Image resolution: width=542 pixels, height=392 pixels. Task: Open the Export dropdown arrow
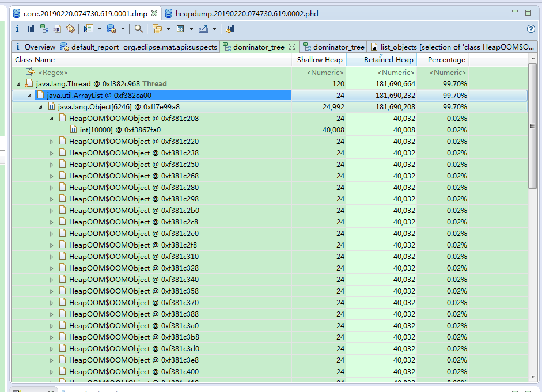[x=214, y=29]
